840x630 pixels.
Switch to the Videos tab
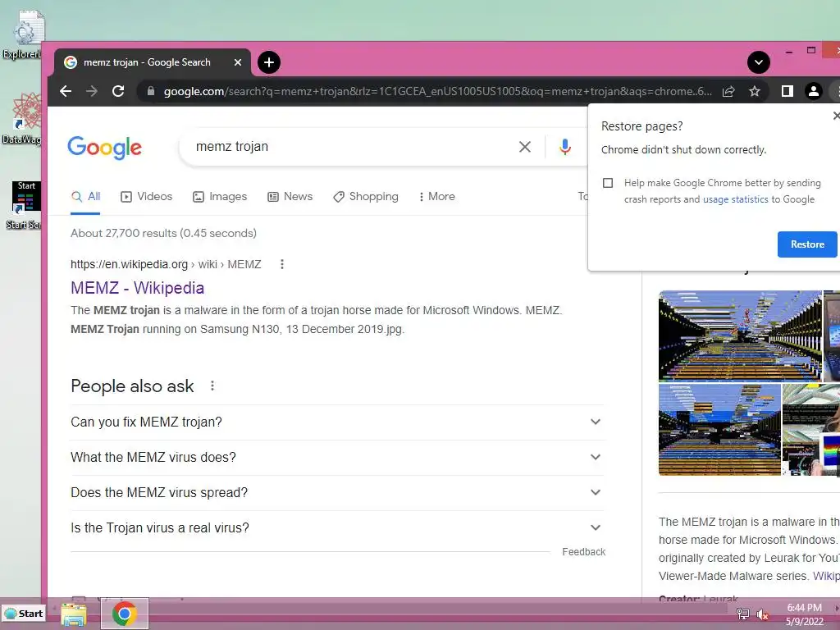coord(147,197)
